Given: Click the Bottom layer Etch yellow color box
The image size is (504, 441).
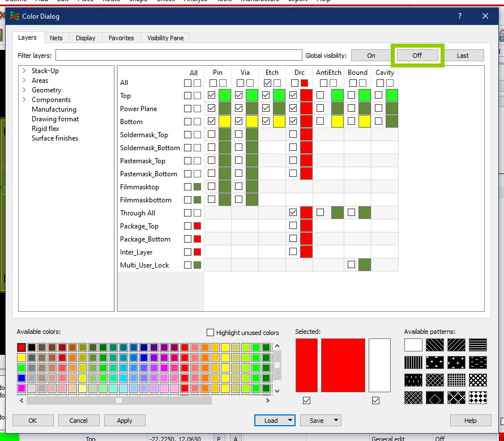Looking at the screenshot, I should 279,121.
